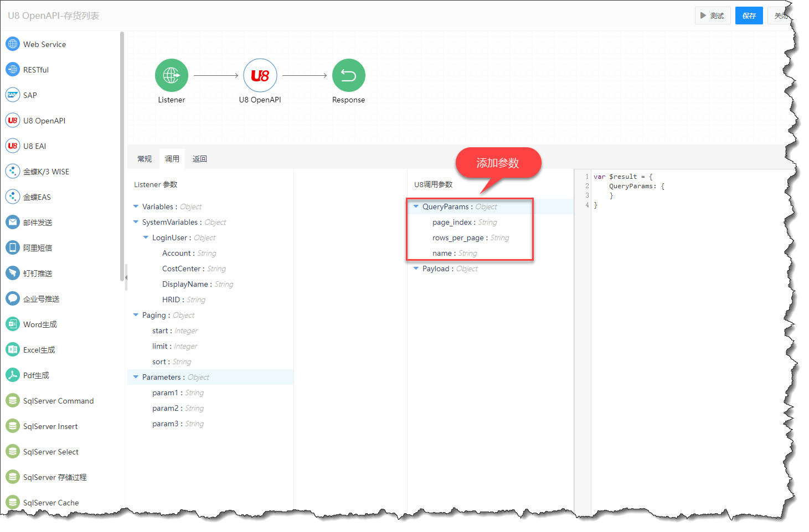Choose the SAP connector icon
Screen dimensions: 809x532
[x=13, y=95]
